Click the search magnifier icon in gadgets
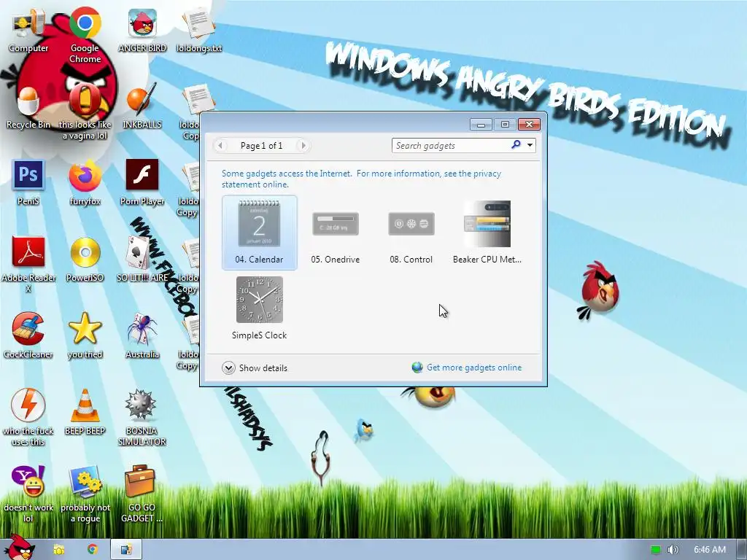This screenshot has height=560, width=747. (516, 145)
